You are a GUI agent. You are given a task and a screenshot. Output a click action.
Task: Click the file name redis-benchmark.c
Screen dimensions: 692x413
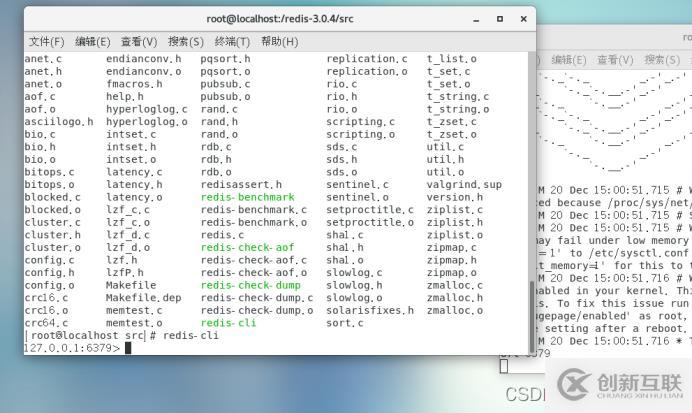click(254, 210)
